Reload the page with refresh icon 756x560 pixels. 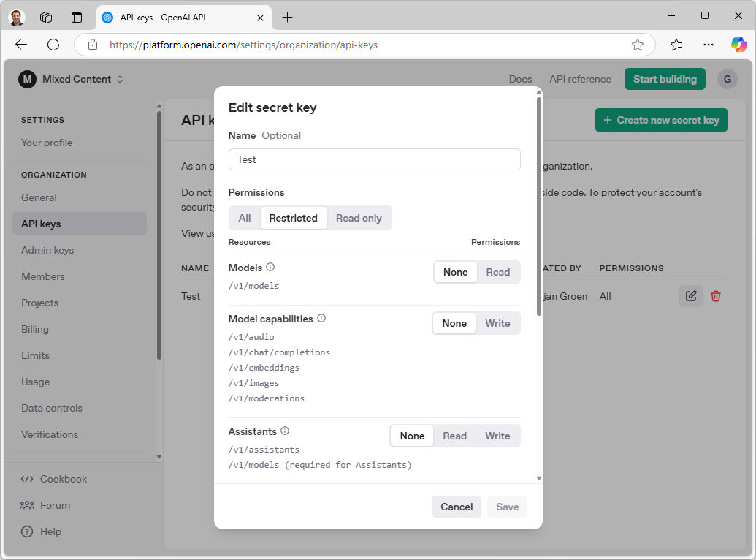pos(53,45)
